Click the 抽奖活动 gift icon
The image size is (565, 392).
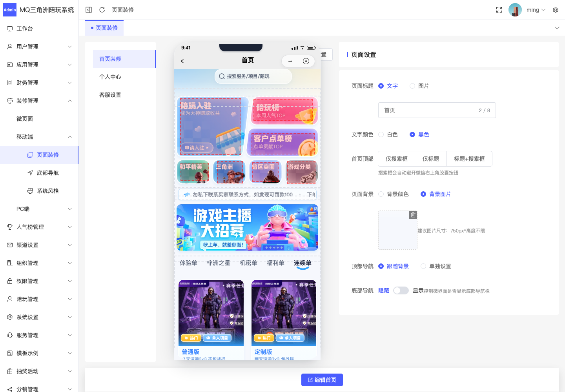tap(10, 371)
